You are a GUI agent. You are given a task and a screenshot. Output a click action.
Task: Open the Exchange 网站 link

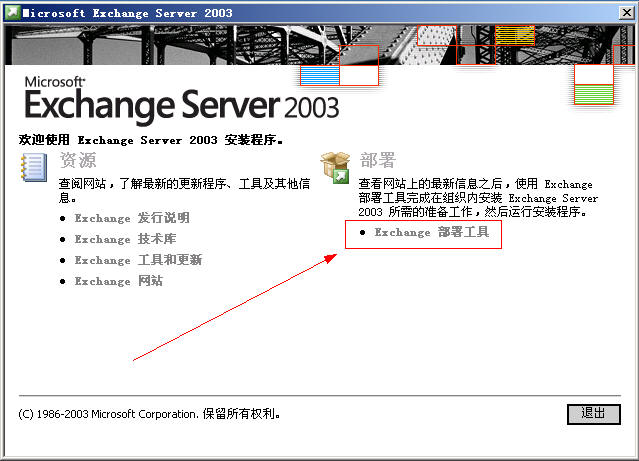[x=119, y=281]
